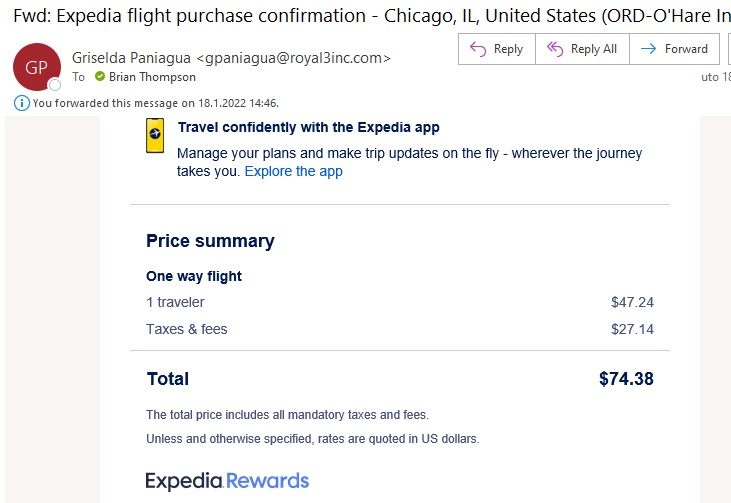This screenshot has height=503, width=731.
Task: Click the info icon beside forwarded notice
Action: [x=22, y=103]
